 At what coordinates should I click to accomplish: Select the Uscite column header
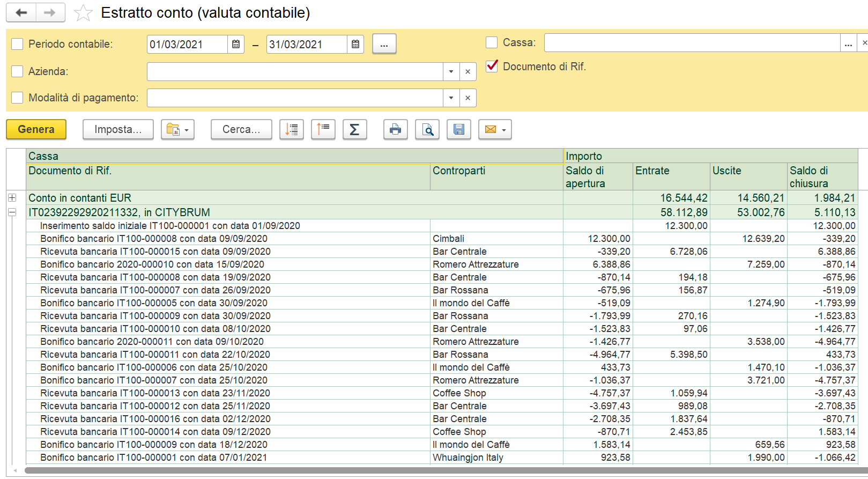[748, 176]
